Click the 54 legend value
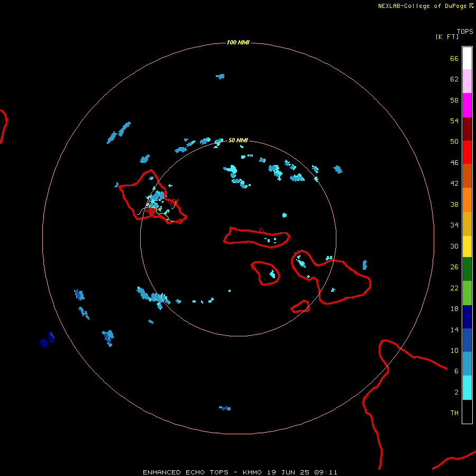476x476 pixels. pos(454,121)
